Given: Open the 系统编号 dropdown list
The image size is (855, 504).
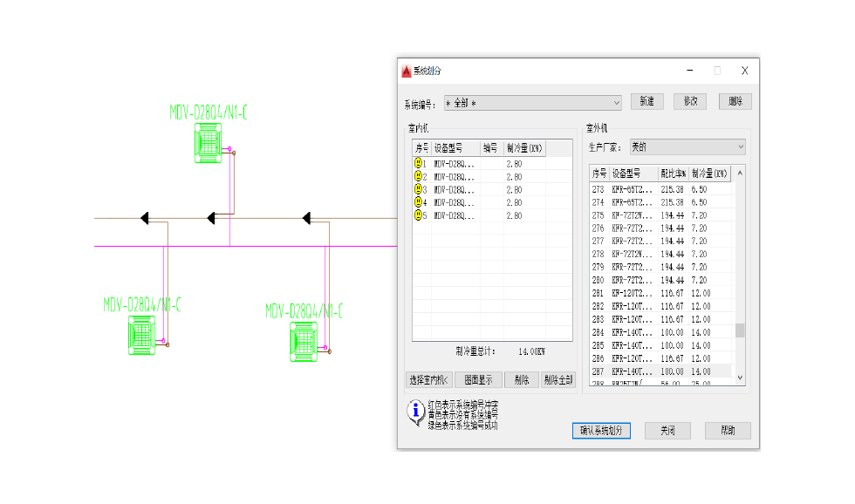Looking at the screenshot, I should [615, 102].
